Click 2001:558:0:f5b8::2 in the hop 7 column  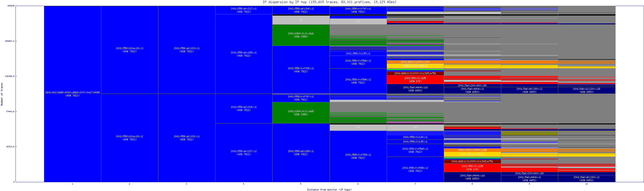415,150
